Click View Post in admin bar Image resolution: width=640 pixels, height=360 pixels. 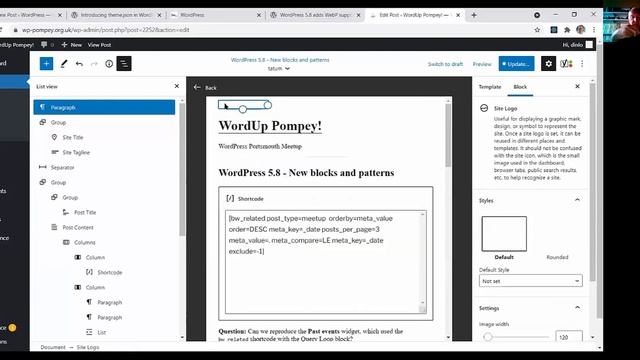[99, 44]
